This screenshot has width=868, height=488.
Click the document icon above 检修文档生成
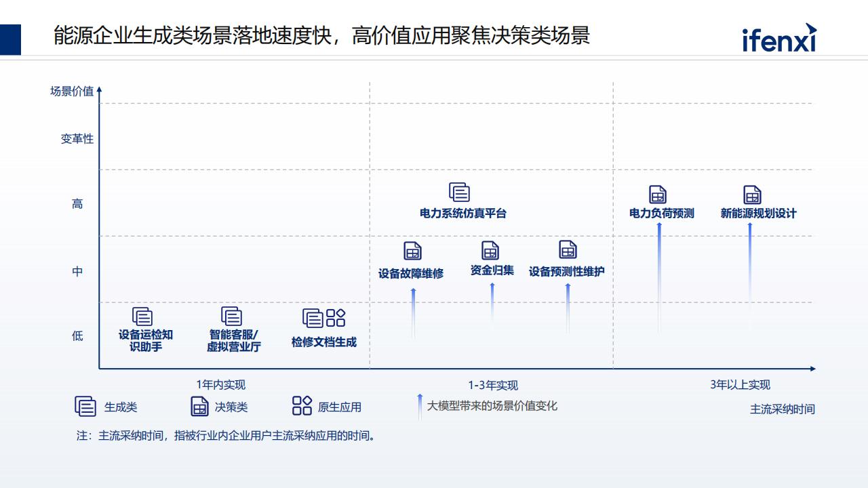(313, 318)
